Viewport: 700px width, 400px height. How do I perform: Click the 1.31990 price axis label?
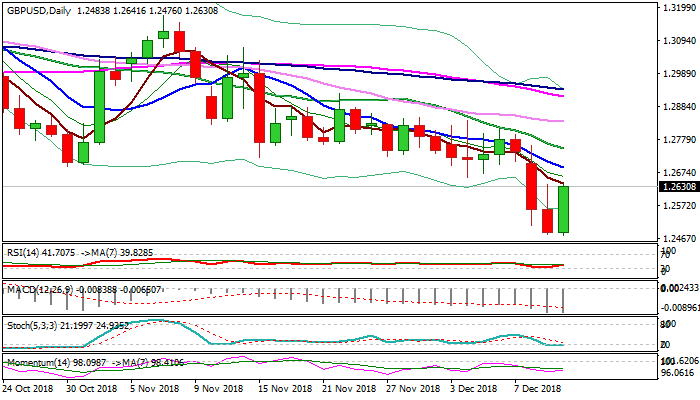(x=678, y=8)
